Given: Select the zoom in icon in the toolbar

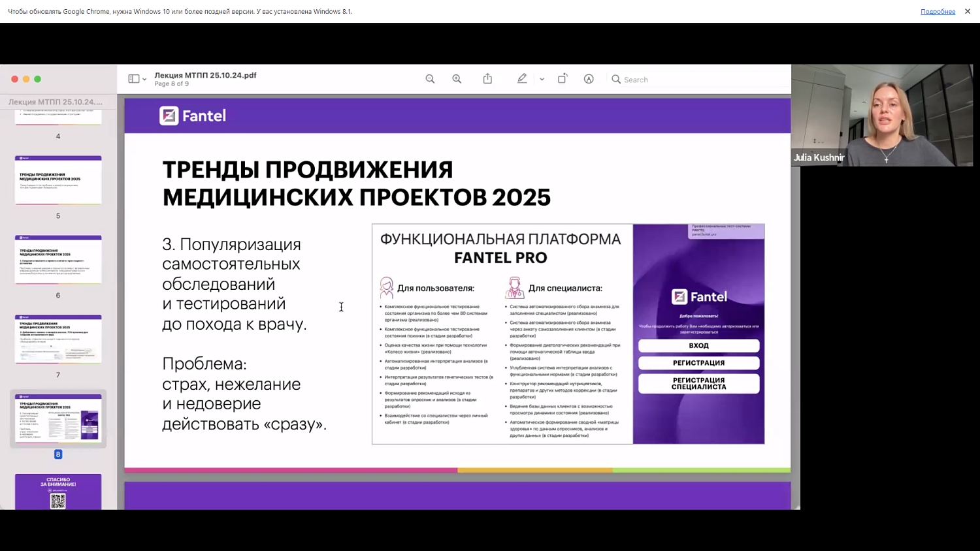Looking at the screenshot, I should tap(457, 78).
